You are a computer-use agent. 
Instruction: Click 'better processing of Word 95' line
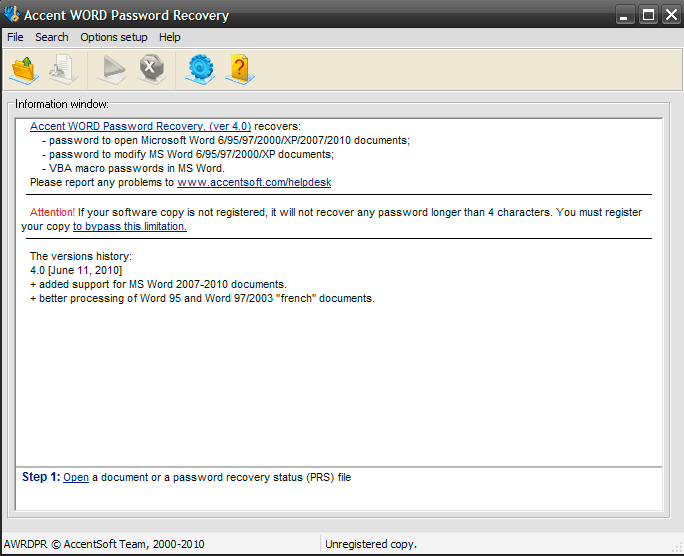coord(202,298)
